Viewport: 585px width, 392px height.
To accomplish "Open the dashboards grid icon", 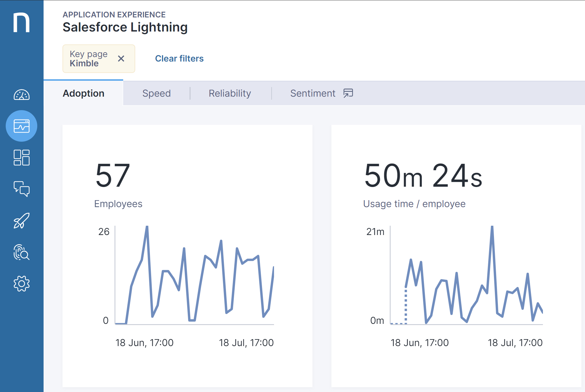I will pyautogui.click(x=21, y=158).
